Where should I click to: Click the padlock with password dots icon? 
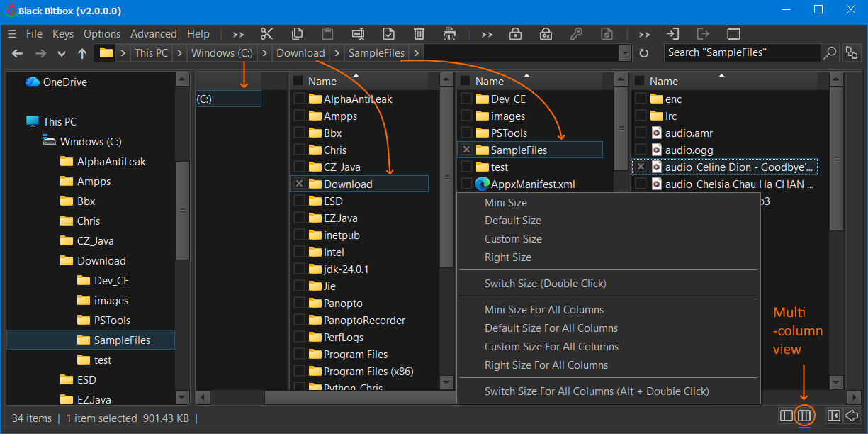tap(546, 33)
